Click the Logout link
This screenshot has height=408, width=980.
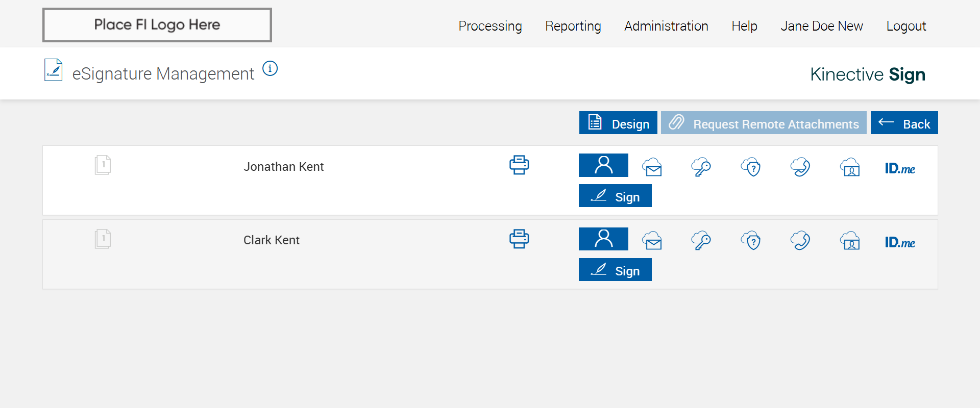coord(906,26)
